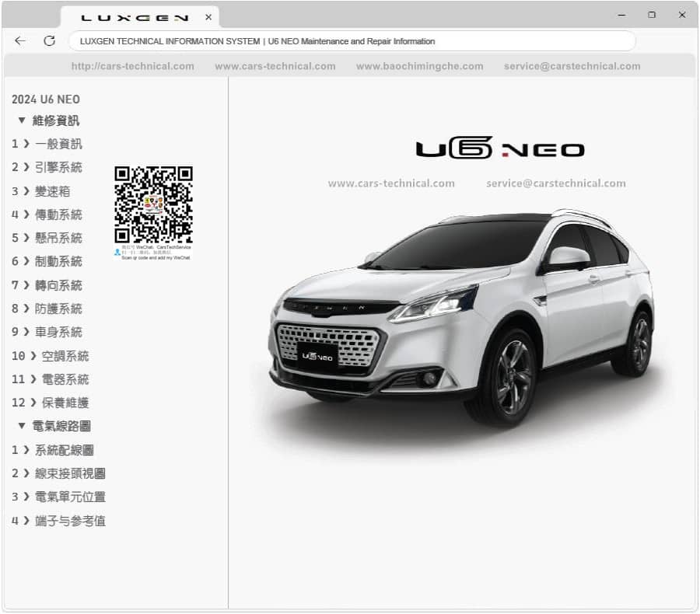
Task: Expand chevron beside 制動系統
Action: point(26,261)
